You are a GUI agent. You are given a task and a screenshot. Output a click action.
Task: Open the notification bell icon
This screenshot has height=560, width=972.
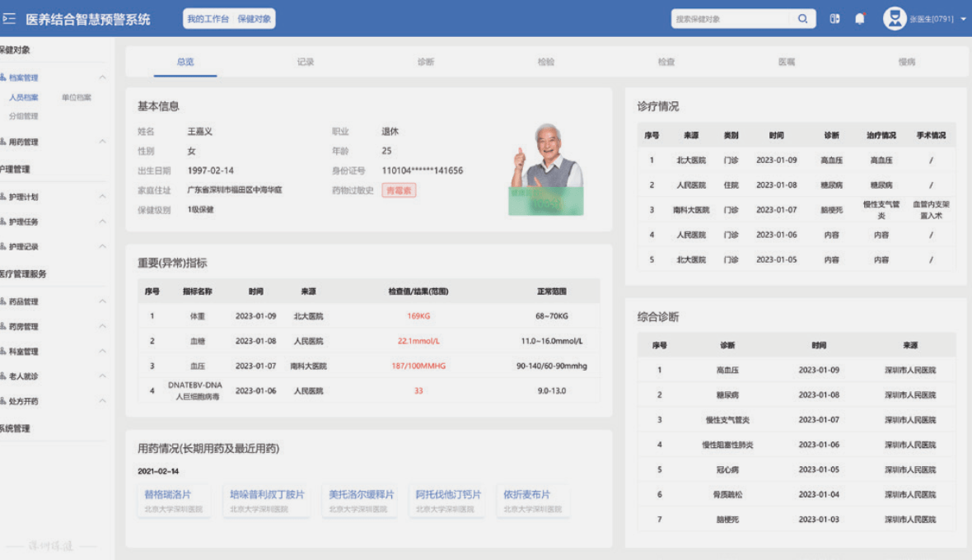[859, 17]
